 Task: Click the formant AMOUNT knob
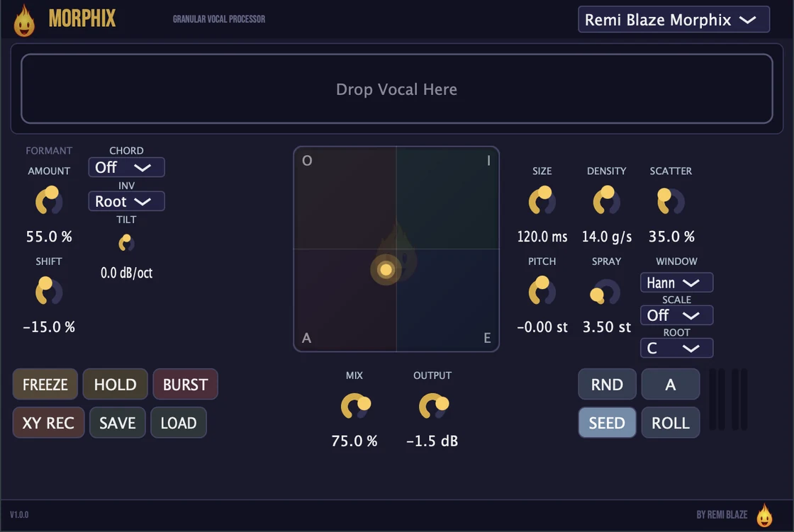pos(49,201)
